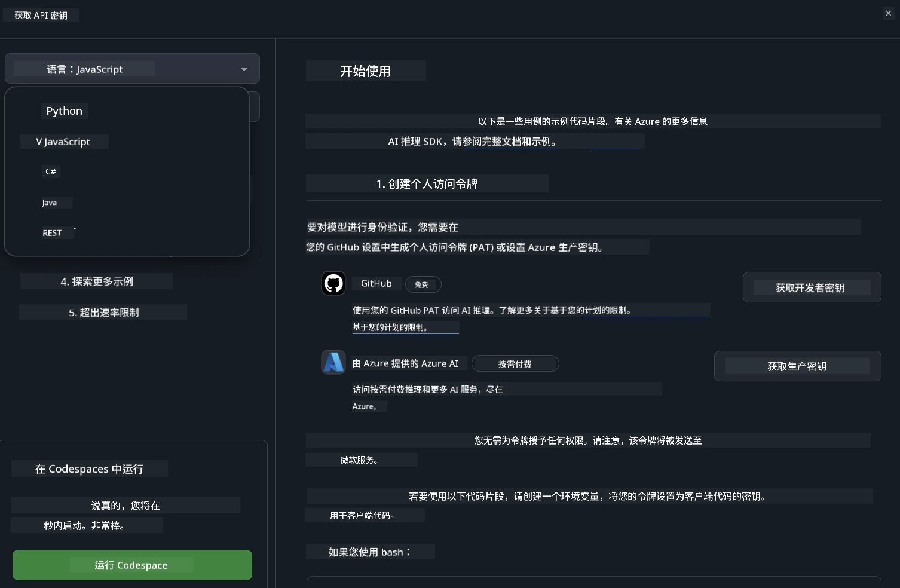Open the 请参阅完整文档和示例 link
Viewport: 900px width, 588px height.
[512, 142]
